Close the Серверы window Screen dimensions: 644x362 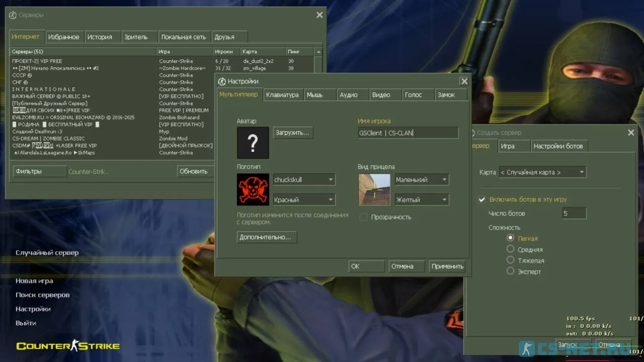click(x=319, y=15)
